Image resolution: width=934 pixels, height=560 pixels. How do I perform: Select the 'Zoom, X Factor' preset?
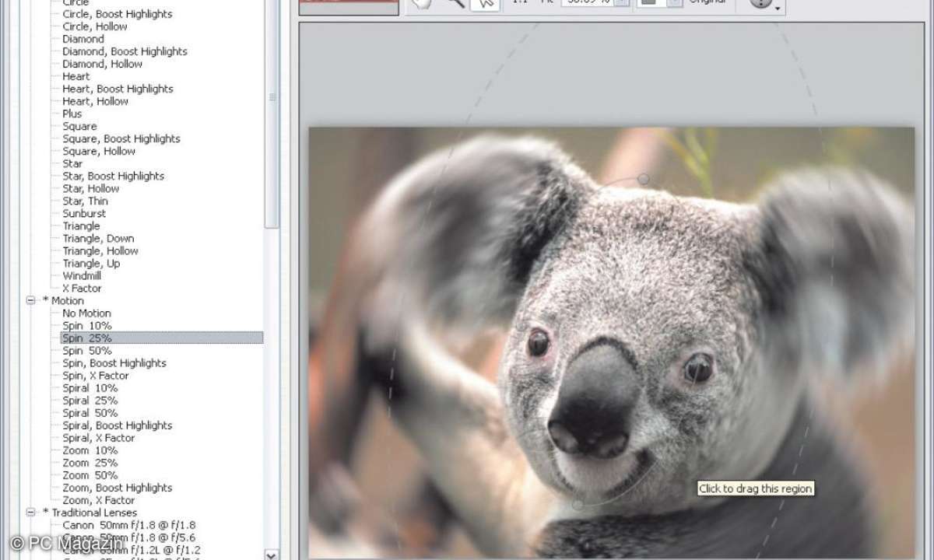point(99,499)
